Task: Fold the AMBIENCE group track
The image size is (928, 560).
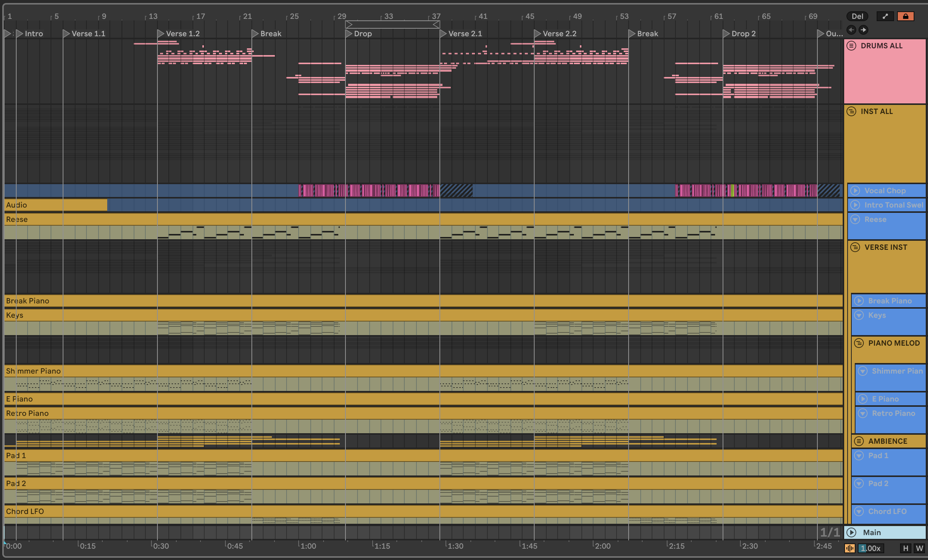Action: [x=859, y=441]
